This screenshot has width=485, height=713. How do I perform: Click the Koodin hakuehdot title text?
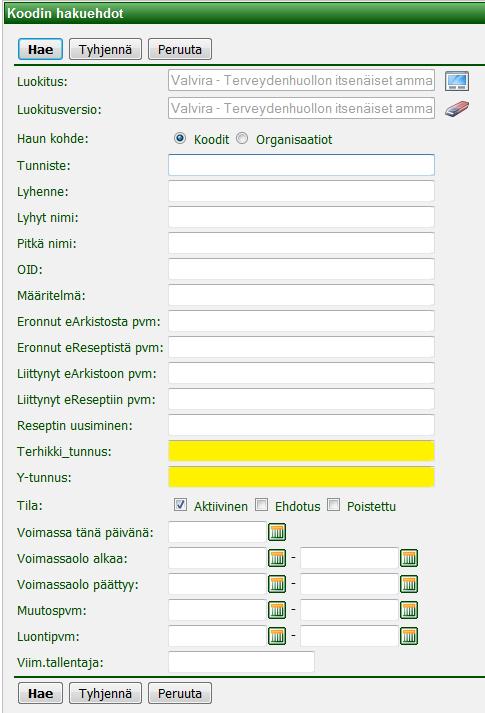click(x=65, y=13)
